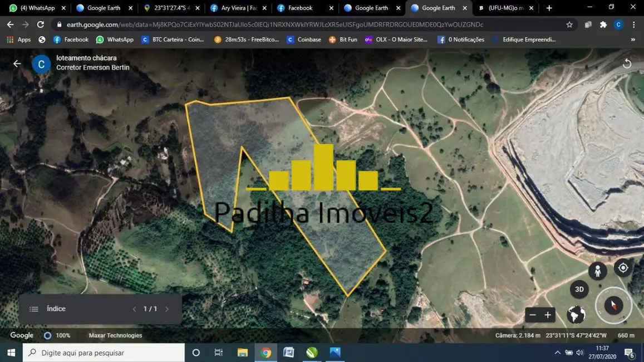Viewport: 644px width, 362px height.
Task: Select the Pegman street view icon
Action: click(x=597, y=270)
